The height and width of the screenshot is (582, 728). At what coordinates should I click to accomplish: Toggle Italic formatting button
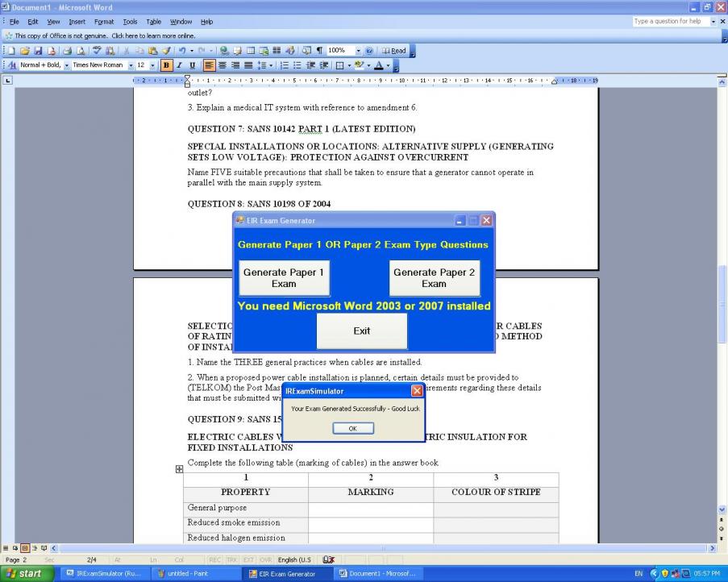(x=180, y=65)
